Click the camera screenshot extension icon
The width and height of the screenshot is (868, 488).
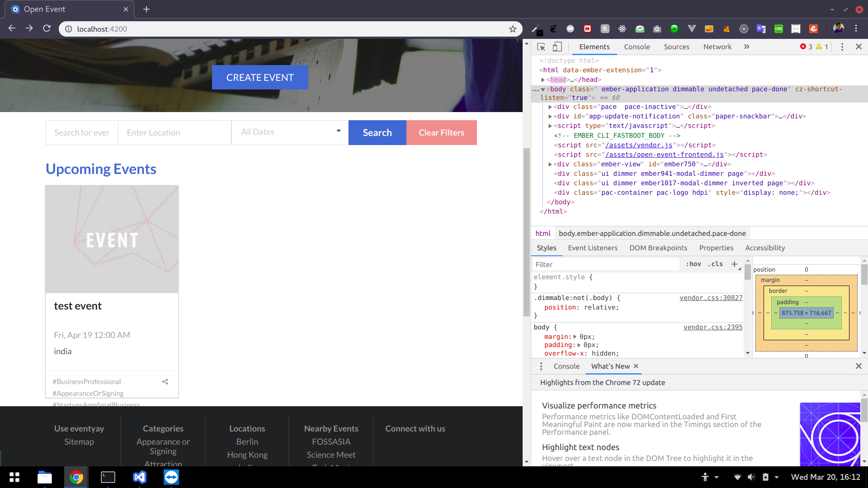657,28
